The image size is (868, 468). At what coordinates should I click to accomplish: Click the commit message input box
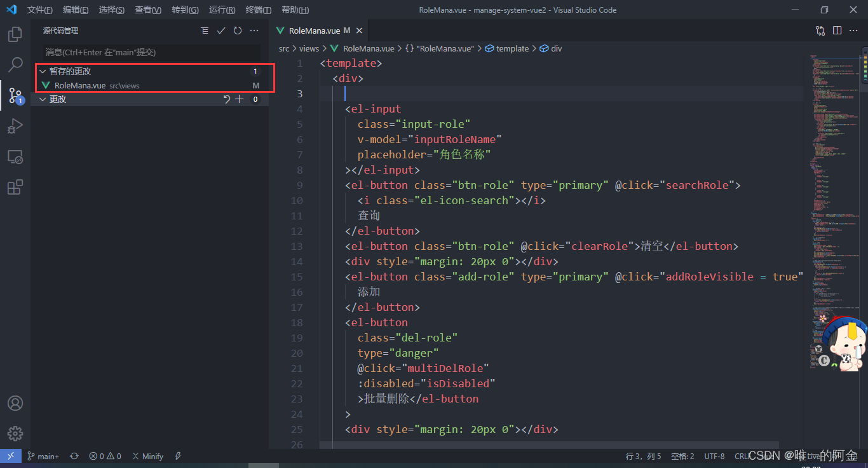152,52
